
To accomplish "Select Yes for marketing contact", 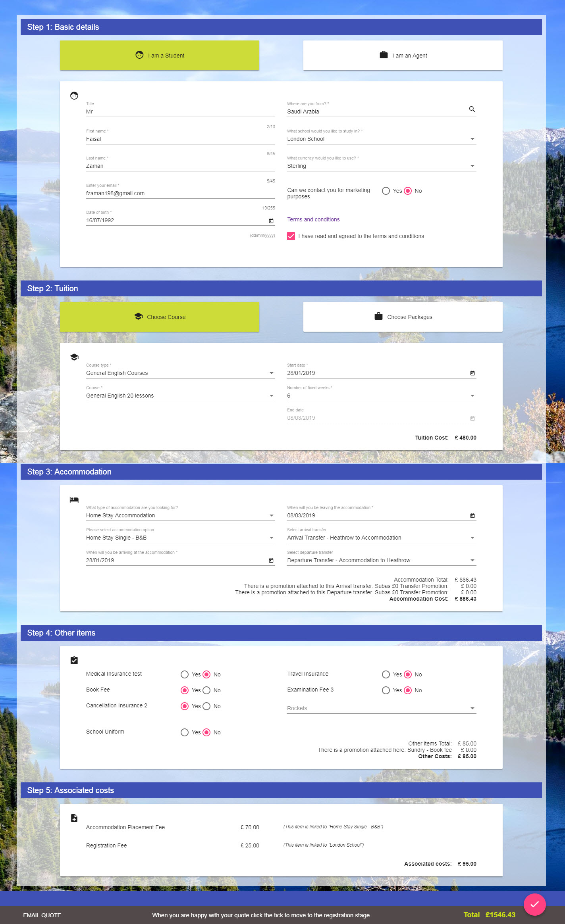I will [386, 191].
